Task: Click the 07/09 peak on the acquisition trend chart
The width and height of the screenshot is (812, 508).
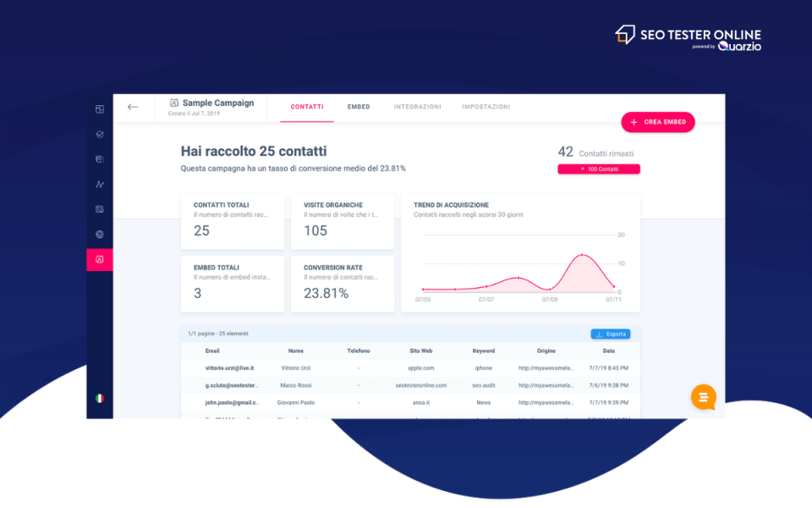Action: 583,254
